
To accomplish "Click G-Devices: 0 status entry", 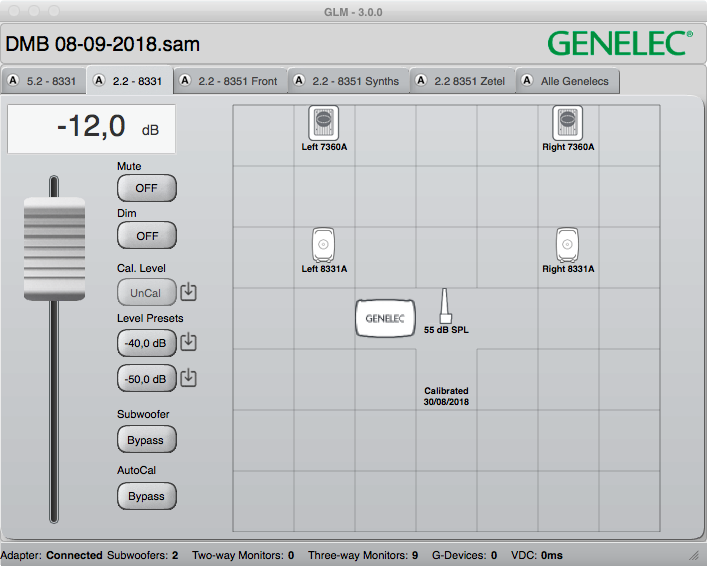I will 464,555.
